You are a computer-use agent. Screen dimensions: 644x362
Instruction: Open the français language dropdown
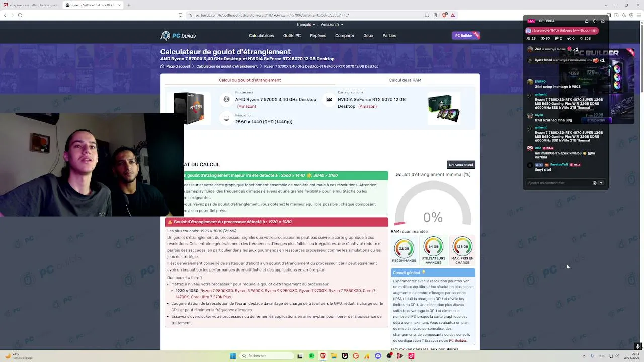(x=305, y=24)
